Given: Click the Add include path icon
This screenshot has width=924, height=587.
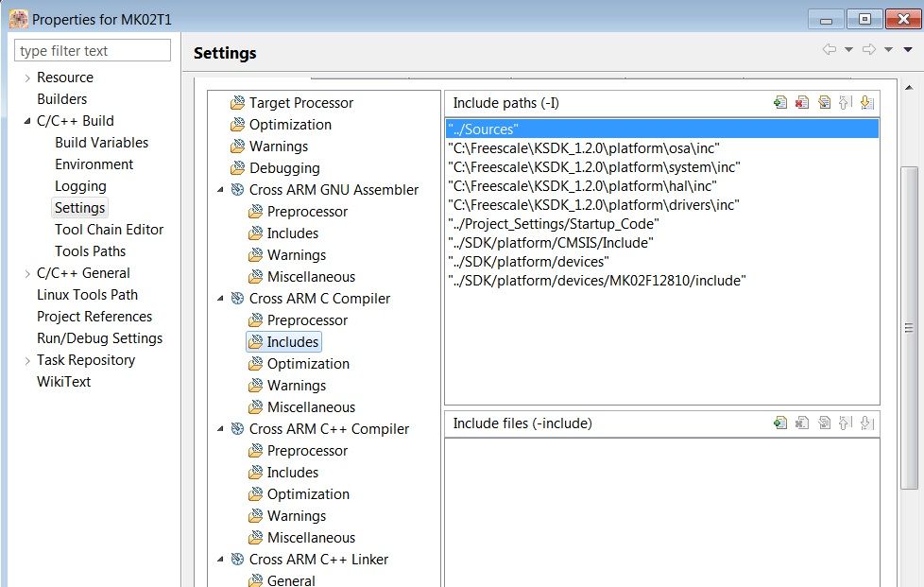Looking at the screenshot, I should click(x=780, y=103).
